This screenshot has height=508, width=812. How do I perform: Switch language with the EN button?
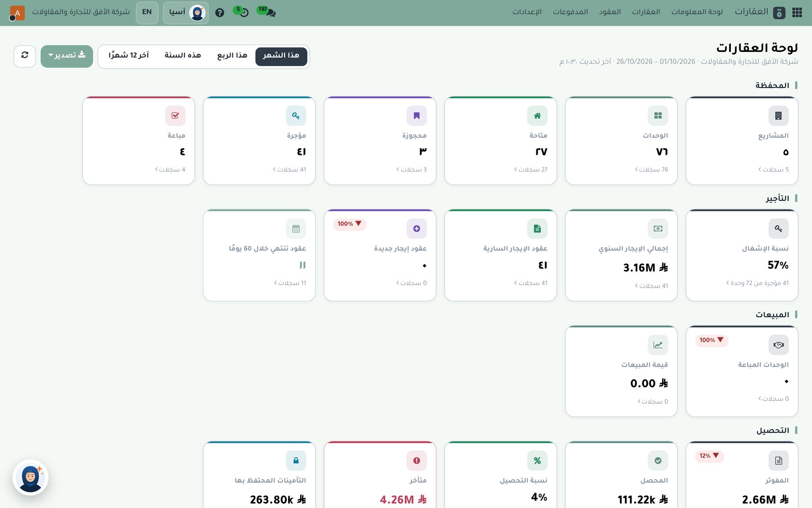pyautogui.click(x=147, y=13)
